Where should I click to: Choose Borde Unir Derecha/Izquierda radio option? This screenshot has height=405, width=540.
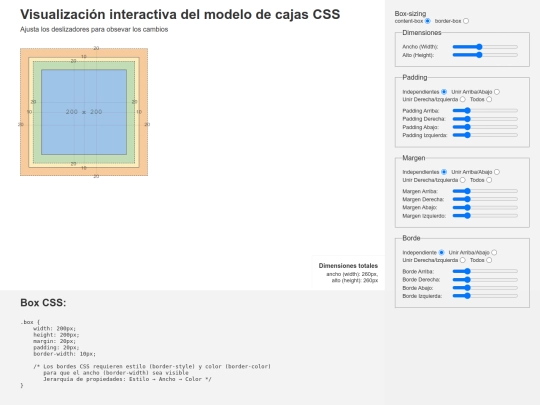point(463,260)
